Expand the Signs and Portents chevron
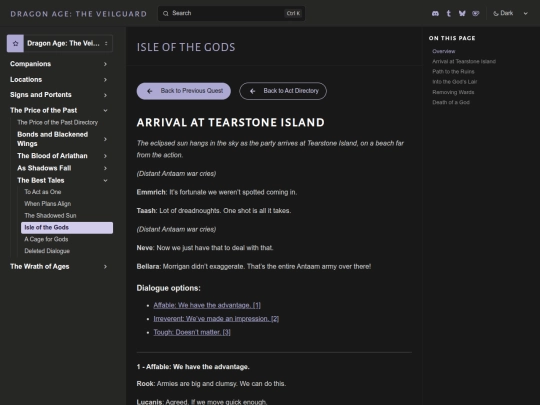This screenshot has width=540, height=405. 105,95
